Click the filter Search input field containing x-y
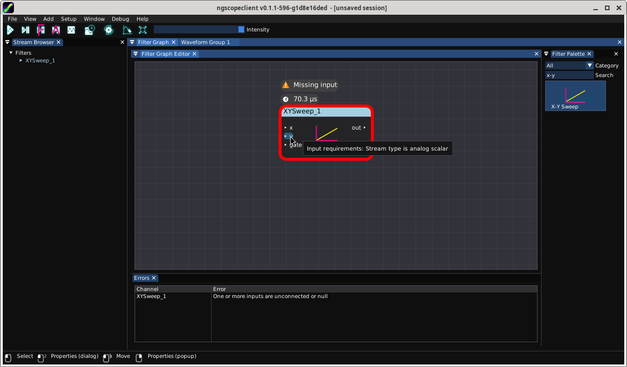Image resolution: width=627 pixels, height=367 pixels. (569, 75)
